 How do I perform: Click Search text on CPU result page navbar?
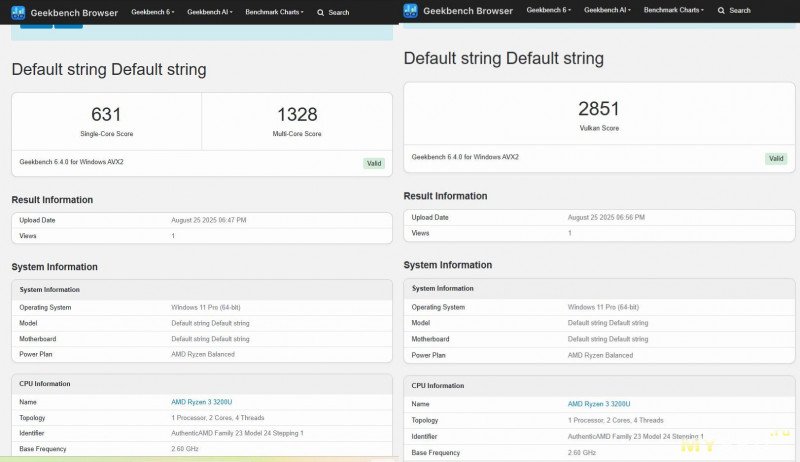pyautogui.click(x=339, y=13)
